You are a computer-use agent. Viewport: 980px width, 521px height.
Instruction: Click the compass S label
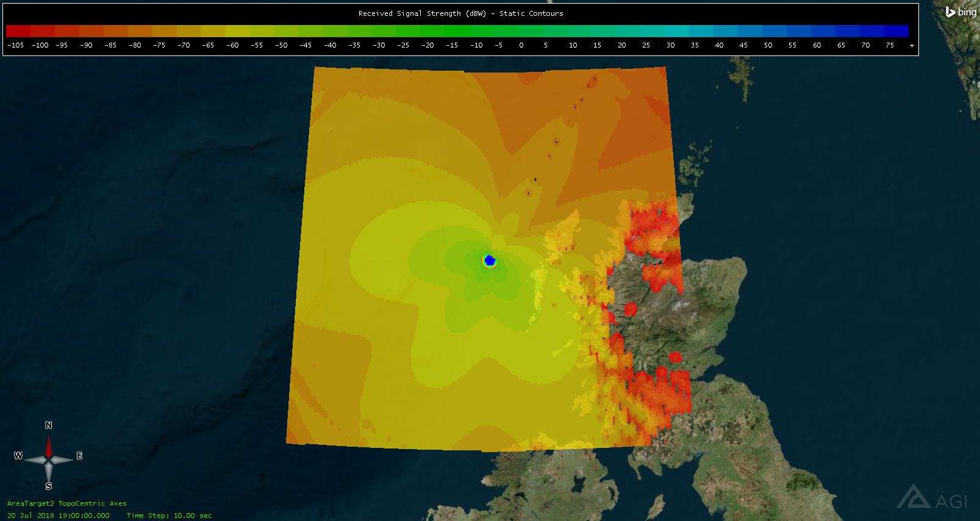coord(49,486)
